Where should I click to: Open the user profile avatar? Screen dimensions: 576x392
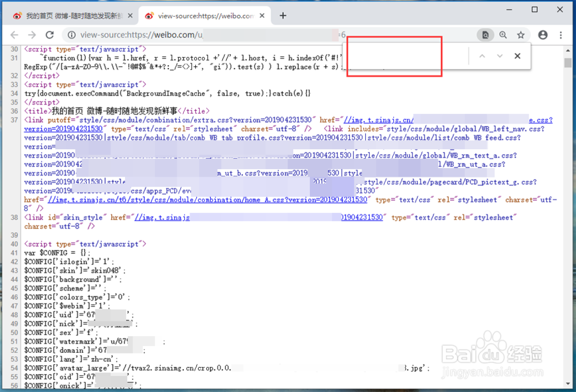tap(543, 35)
